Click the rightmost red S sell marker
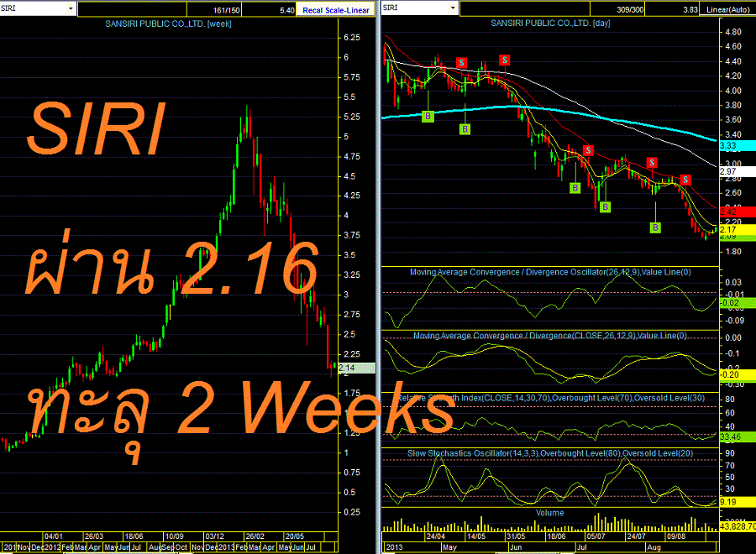Viewport: 756px width, 554px height. [685, 180]
